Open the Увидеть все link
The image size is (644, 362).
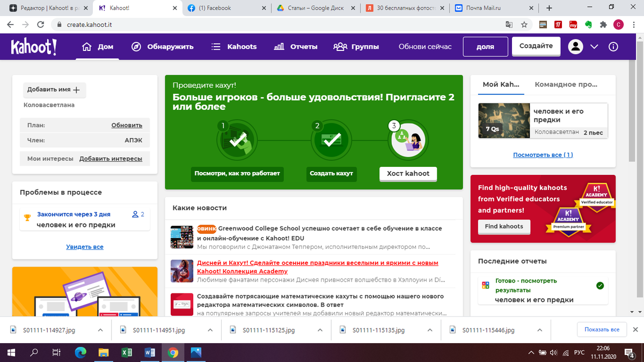(85, 247)
